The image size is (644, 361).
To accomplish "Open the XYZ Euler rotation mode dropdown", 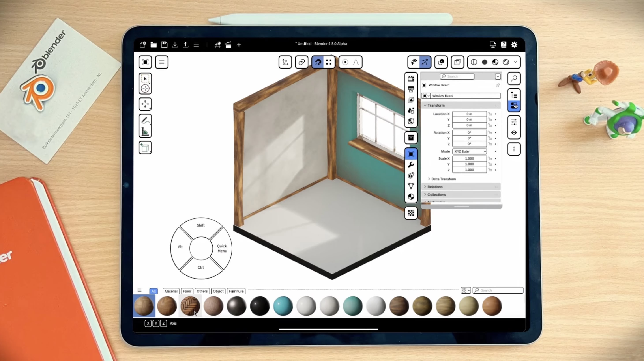I will 469,151.
